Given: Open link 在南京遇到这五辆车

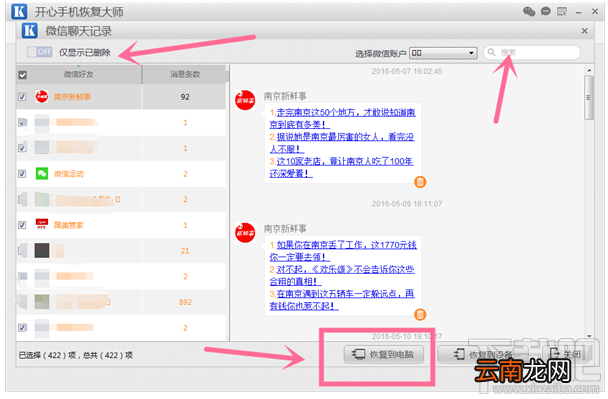Looking at the screenshot, I should [x=342, y=300].
